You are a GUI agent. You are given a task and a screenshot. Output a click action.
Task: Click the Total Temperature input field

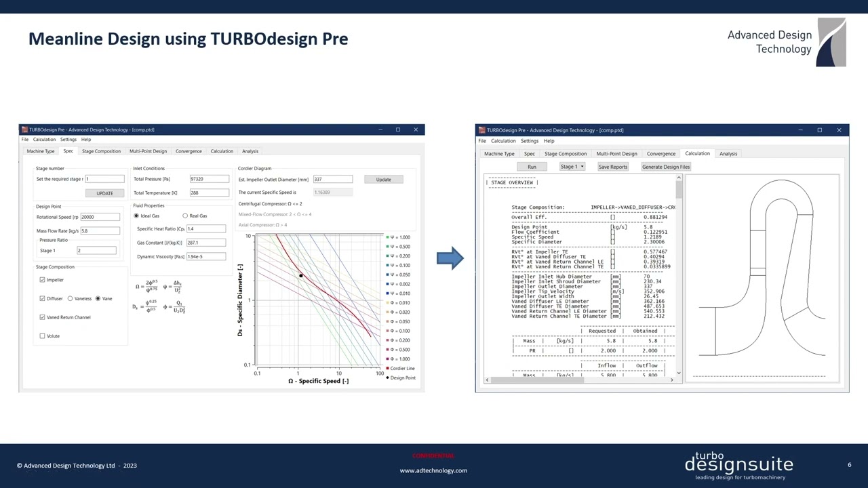(210, 192)
